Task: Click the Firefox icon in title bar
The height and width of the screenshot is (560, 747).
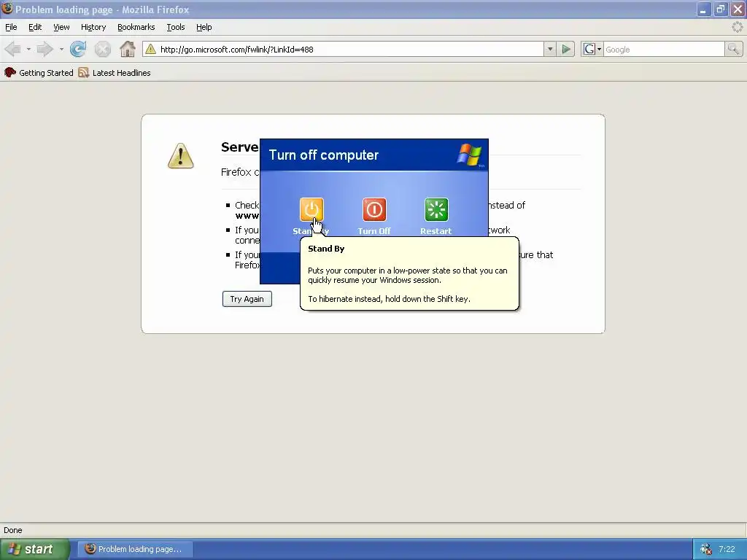Action: 7,9
